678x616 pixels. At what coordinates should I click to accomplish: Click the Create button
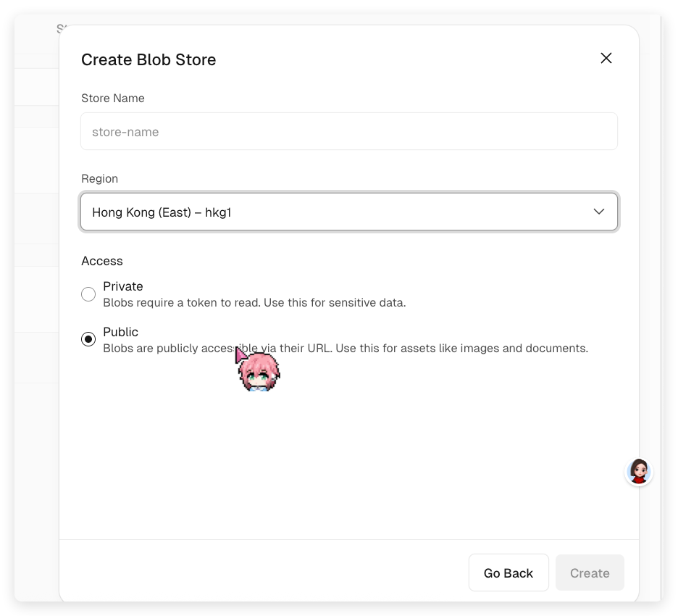point(589,573)
